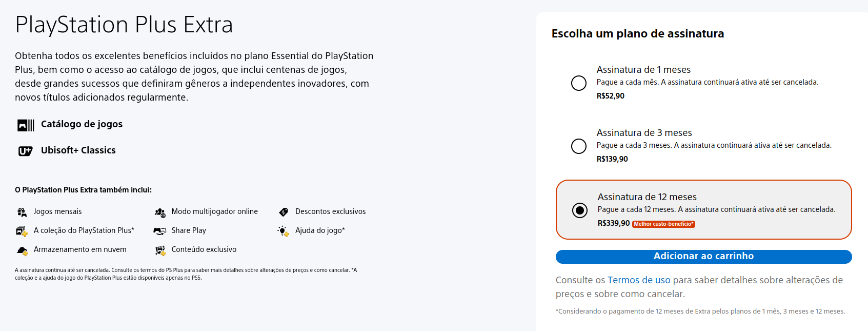
Task: Open the Termos de uso link
Action: coord(639,280)
